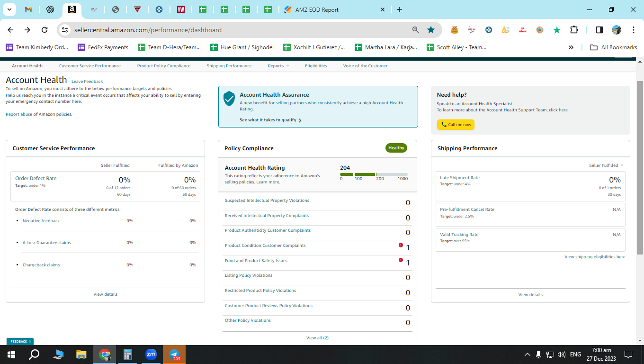
Task: Open the Chrome profile avatar
Action: click(616, 30)
